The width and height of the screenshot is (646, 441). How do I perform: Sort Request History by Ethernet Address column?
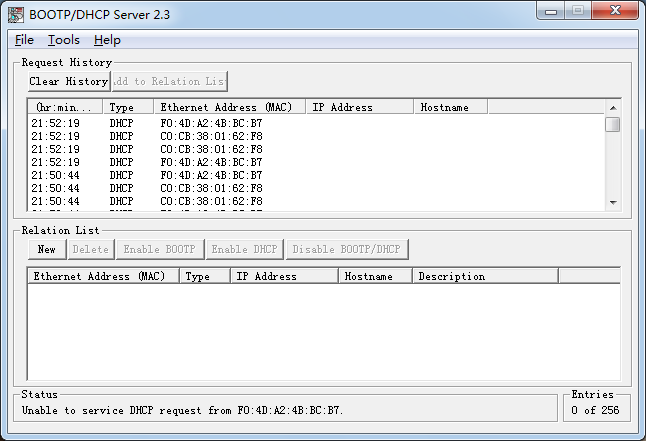click(x=229, y=107)
